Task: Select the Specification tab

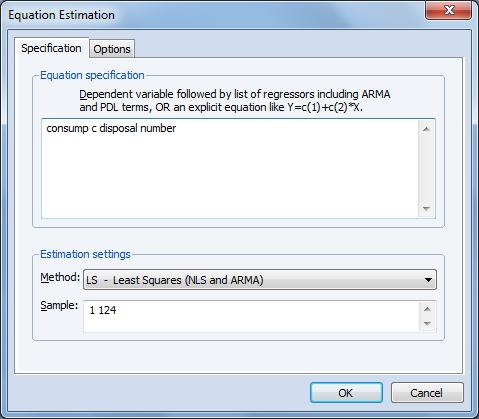Action: [51, 48]
